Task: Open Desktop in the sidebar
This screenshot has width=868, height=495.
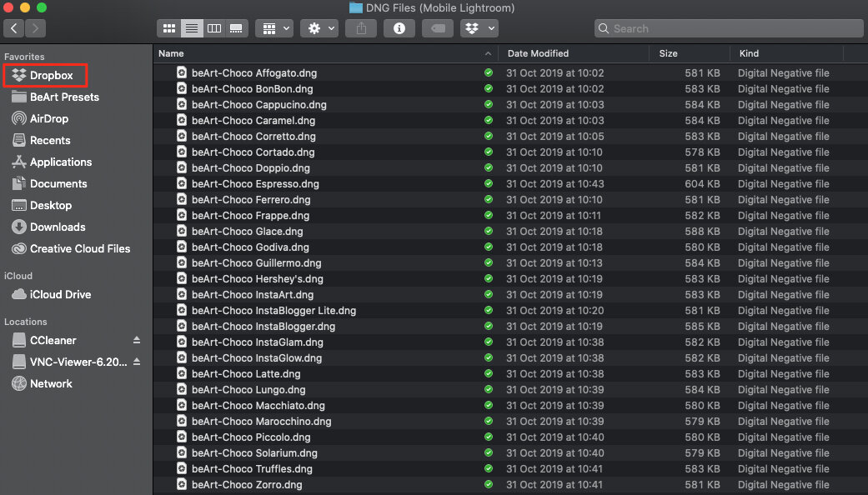Action: pyautogui.click(x=42, y=205)
